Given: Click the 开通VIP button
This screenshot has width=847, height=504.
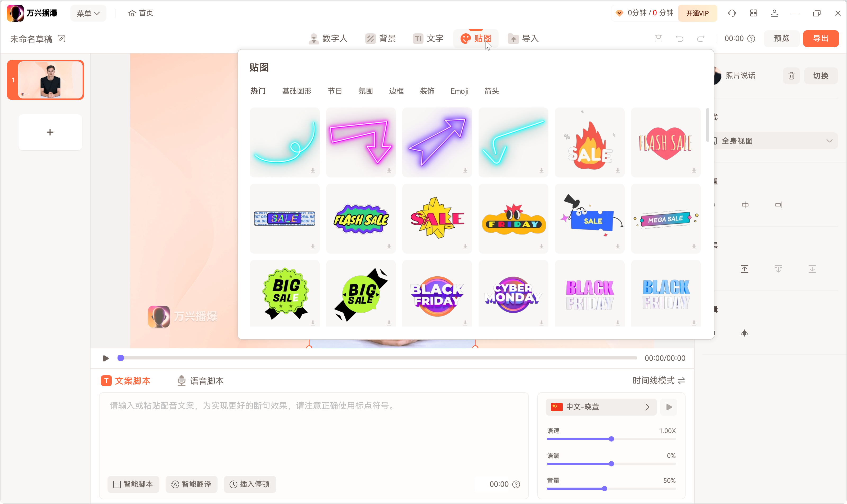Looking at the screenshot, I should point(697,13).
